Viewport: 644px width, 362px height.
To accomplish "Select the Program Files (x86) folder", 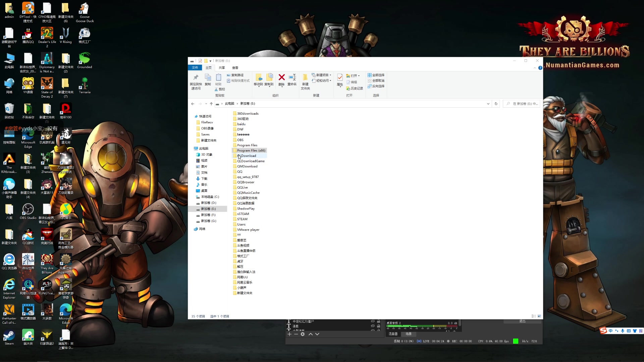I will 250,150.
